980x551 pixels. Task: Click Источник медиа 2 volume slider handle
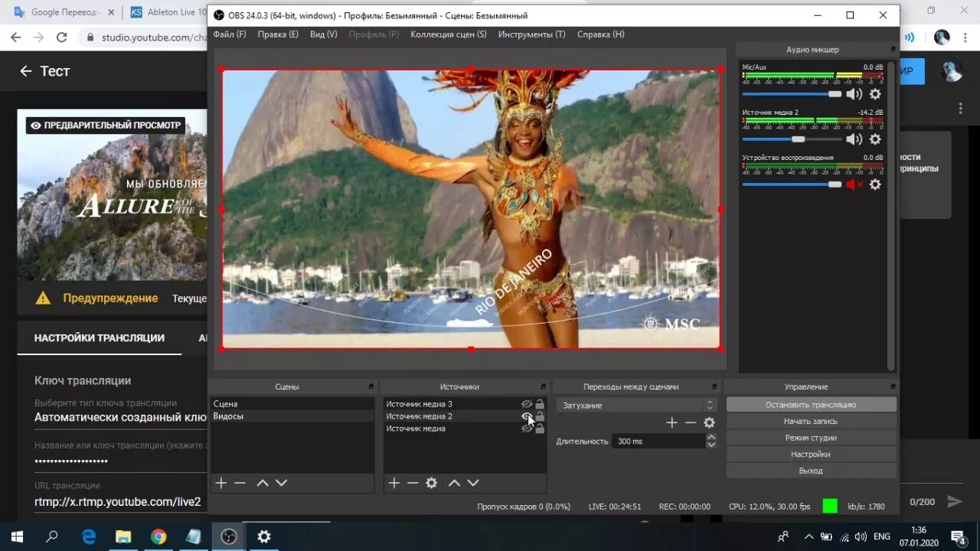click(x=798, y=139)
